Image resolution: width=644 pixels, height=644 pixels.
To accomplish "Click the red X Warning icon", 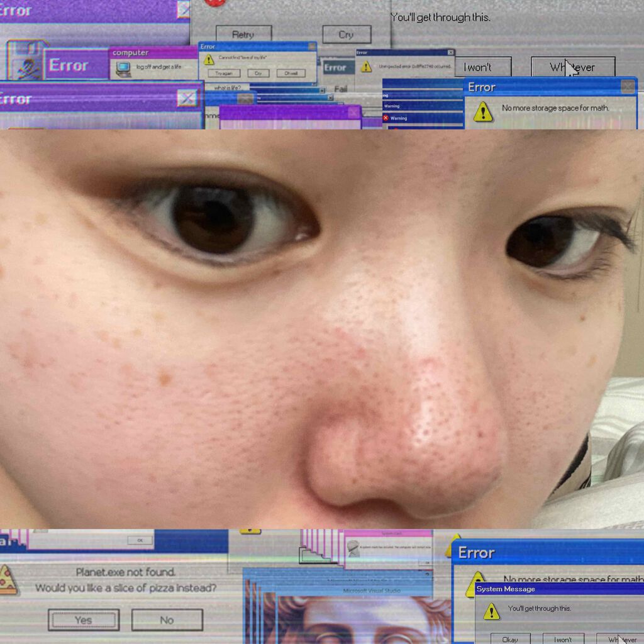I will click(x=386, y=118).
